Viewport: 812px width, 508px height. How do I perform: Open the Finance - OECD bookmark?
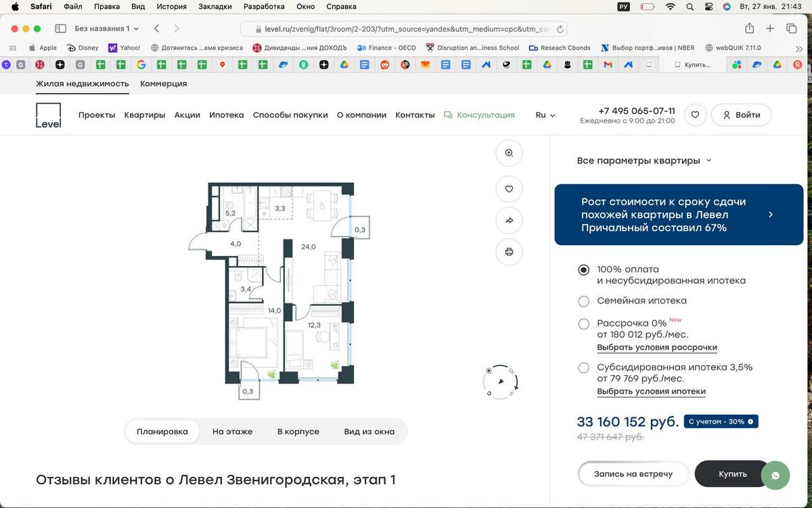tap(387, 48)
